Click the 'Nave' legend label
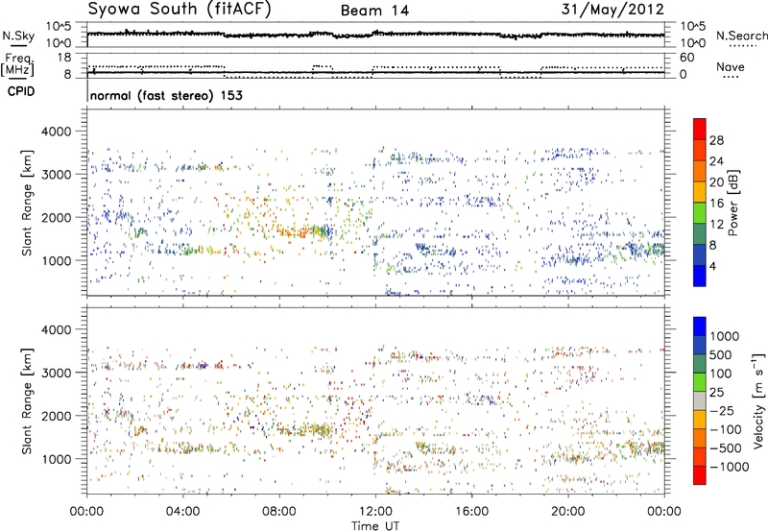 tap(731, 67)
